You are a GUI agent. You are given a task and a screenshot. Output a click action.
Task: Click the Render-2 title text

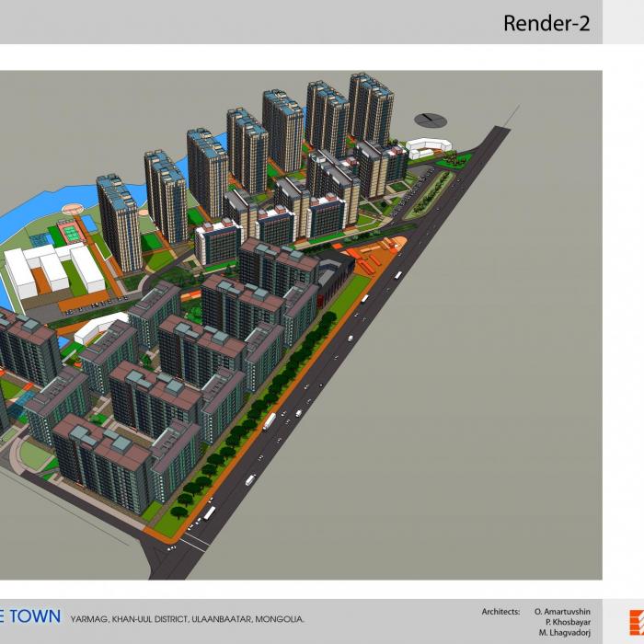(546, 23)
